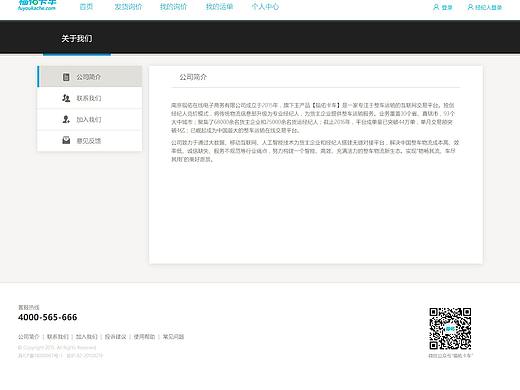Open 我的询价 in the top navigation
Viewport: 520px width, 390px height.
click(174, 7)
